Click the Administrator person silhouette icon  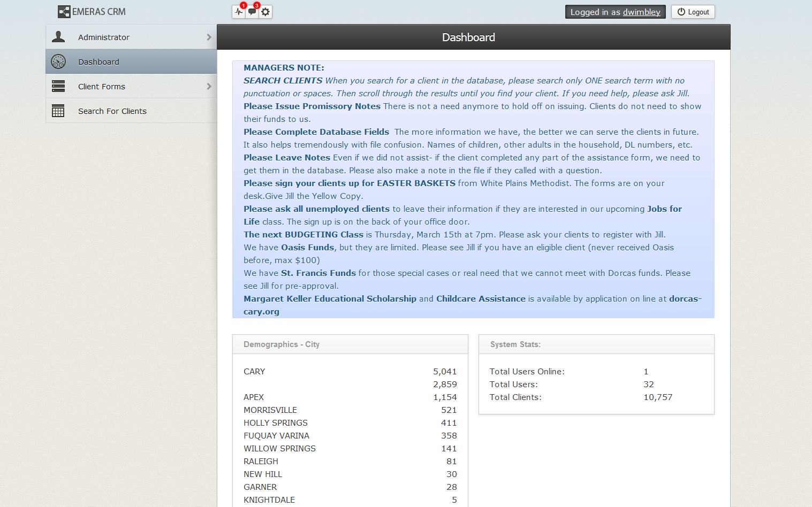click(x=58, y=37)
